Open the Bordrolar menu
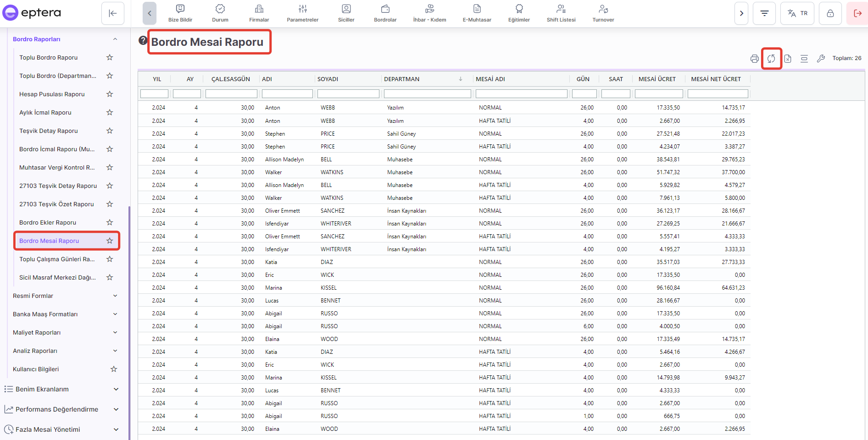 click(385, 13)
